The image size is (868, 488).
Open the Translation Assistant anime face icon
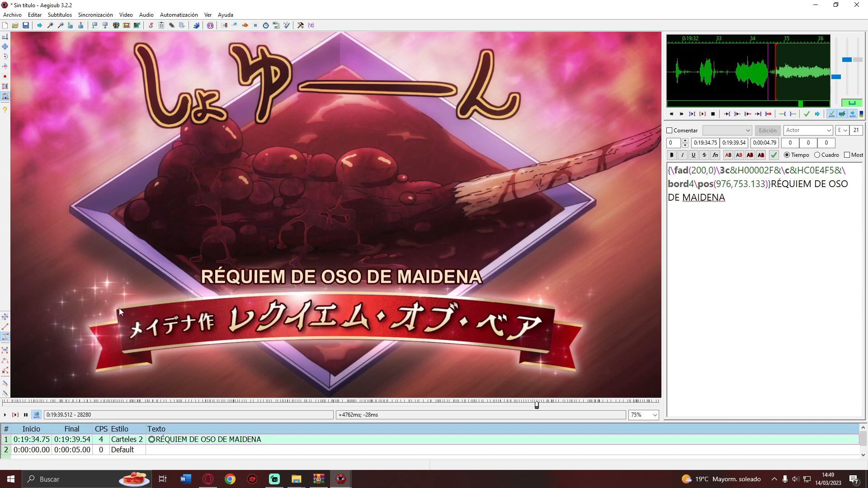(x=210, y=25)
